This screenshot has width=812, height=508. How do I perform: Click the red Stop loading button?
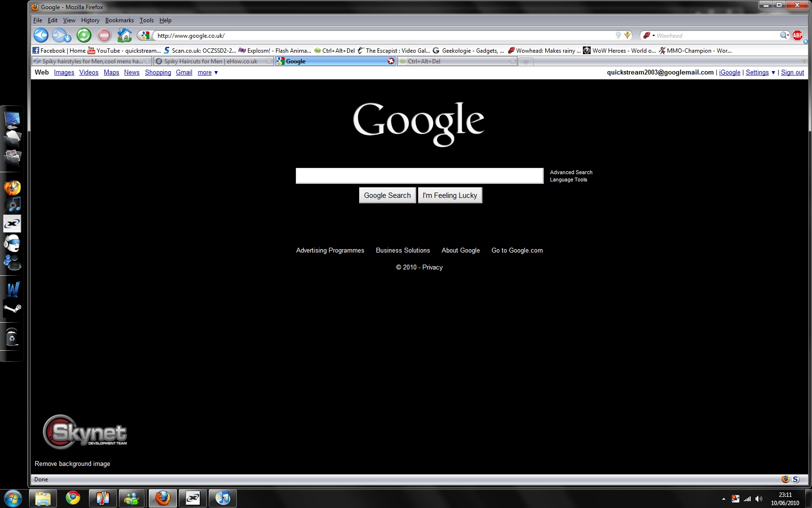tap(104, 35)
